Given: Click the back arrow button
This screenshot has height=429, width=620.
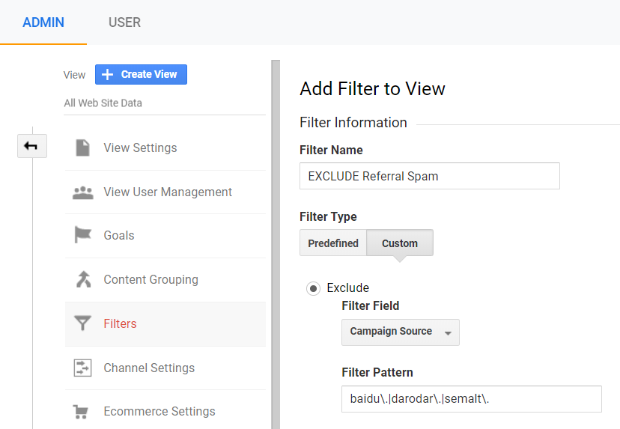Looking at the screenshot, I should 32,146.
